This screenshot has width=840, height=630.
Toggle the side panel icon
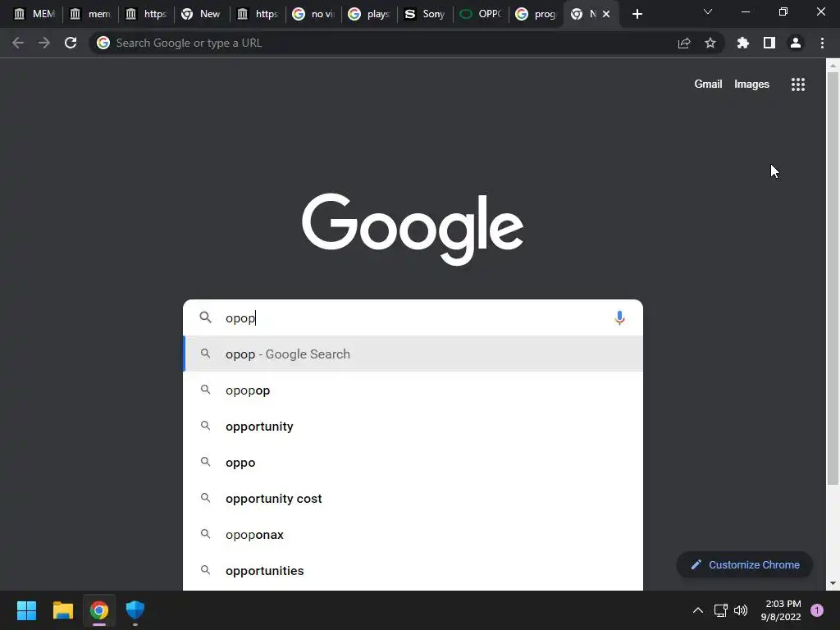pos(769,43)
